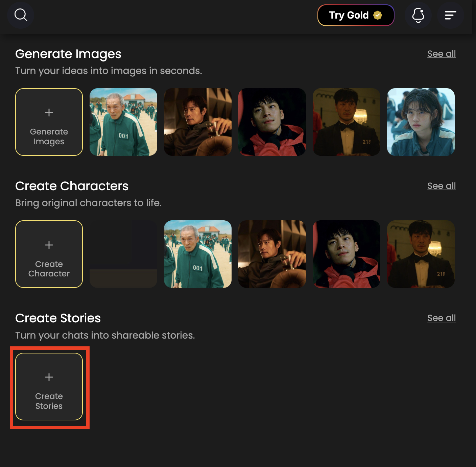Open See all for Generate Images

pyautogui.click(x=442, y=54)
